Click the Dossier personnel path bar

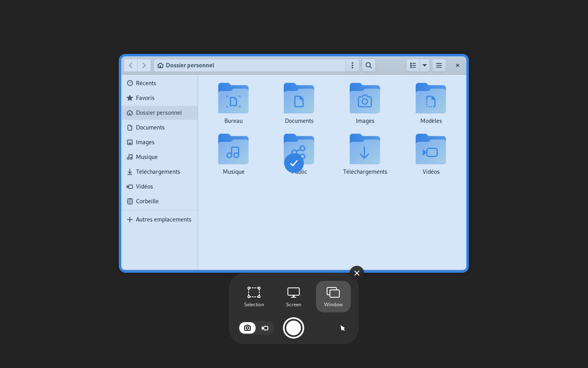tap(250, 65)
